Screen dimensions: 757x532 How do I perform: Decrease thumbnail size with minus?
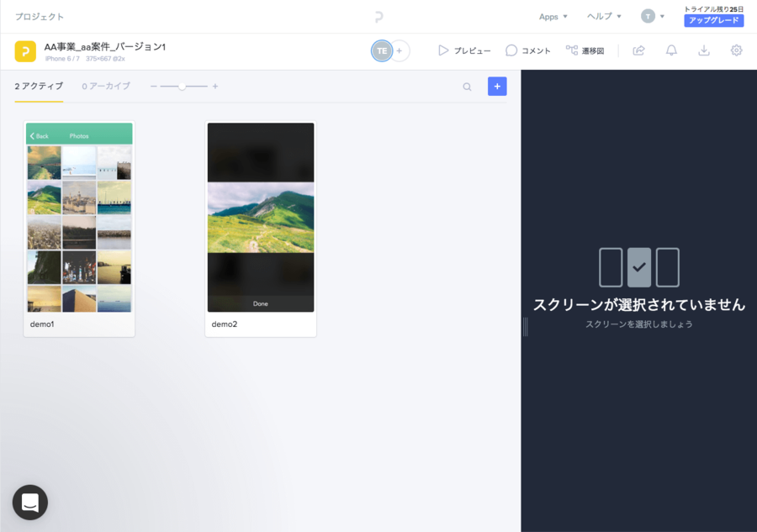coord(154,87)
